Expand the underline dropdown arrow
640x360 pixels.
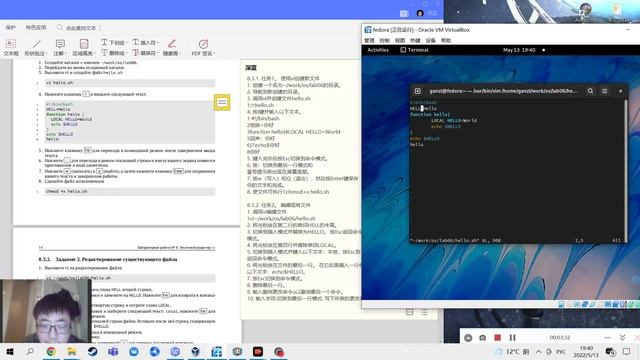(126, 42)
